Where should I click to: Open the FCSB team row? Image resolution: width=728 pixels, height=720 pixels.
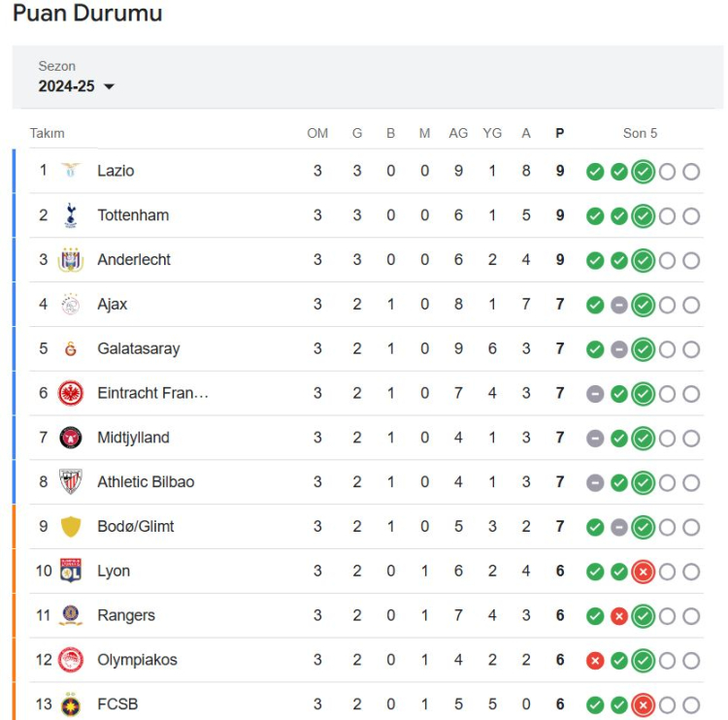366,704
